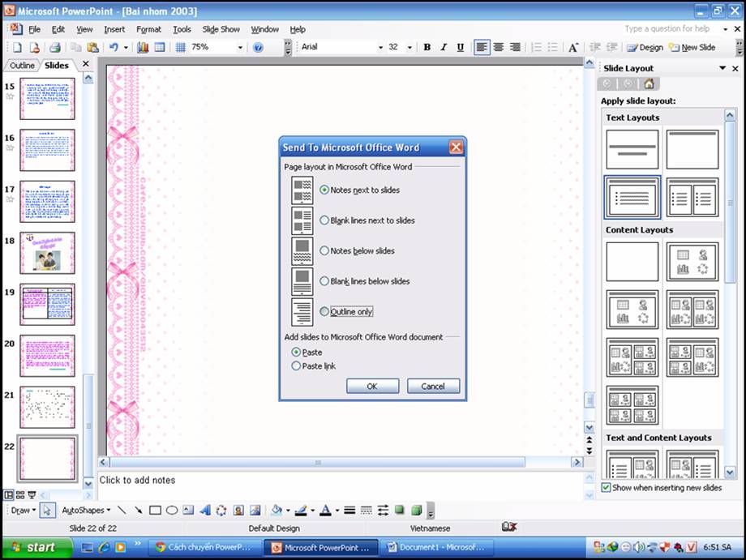Expand Font Color dropdown arrow
Viewport: 746px width, 560px height.
click(337, 511)
